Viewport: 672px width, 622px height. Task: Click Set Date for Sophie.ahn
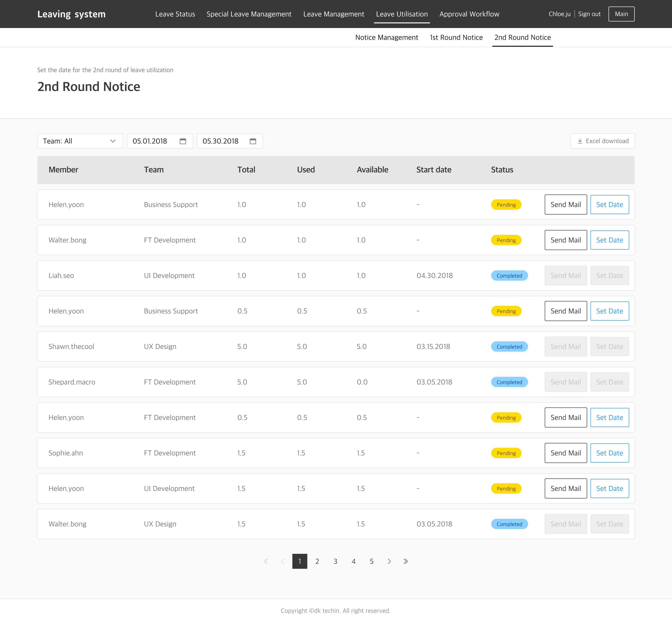[609, 453]
